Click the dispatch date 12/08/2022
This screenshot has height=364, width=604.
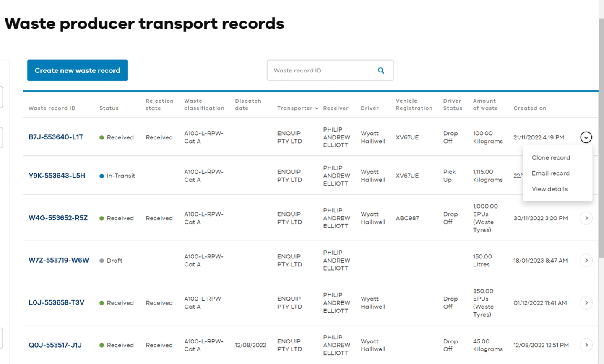250,345
